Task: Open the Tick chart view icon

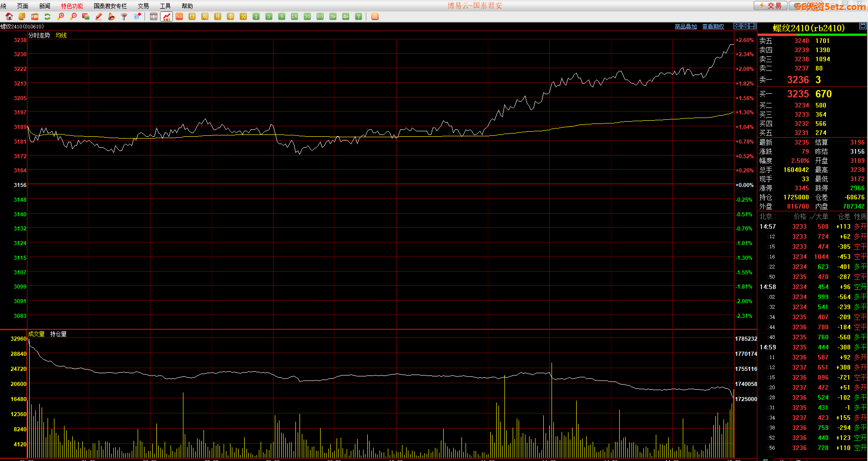Action: coord(179,16)
